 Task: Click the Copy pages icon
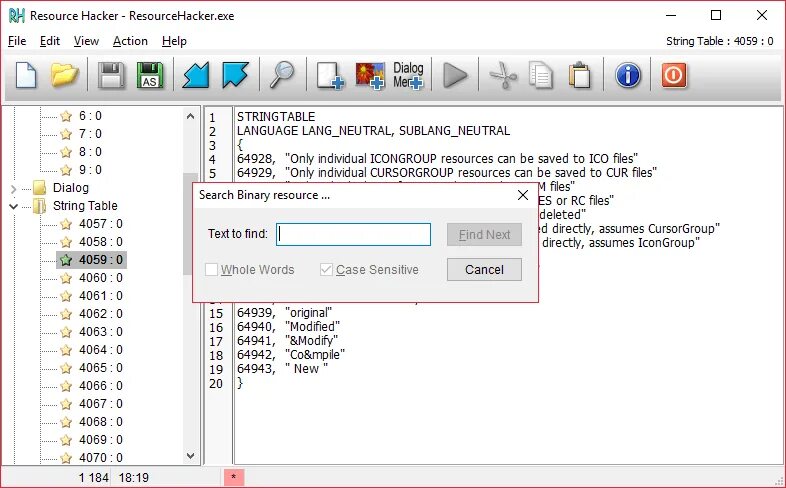[541, 76]
